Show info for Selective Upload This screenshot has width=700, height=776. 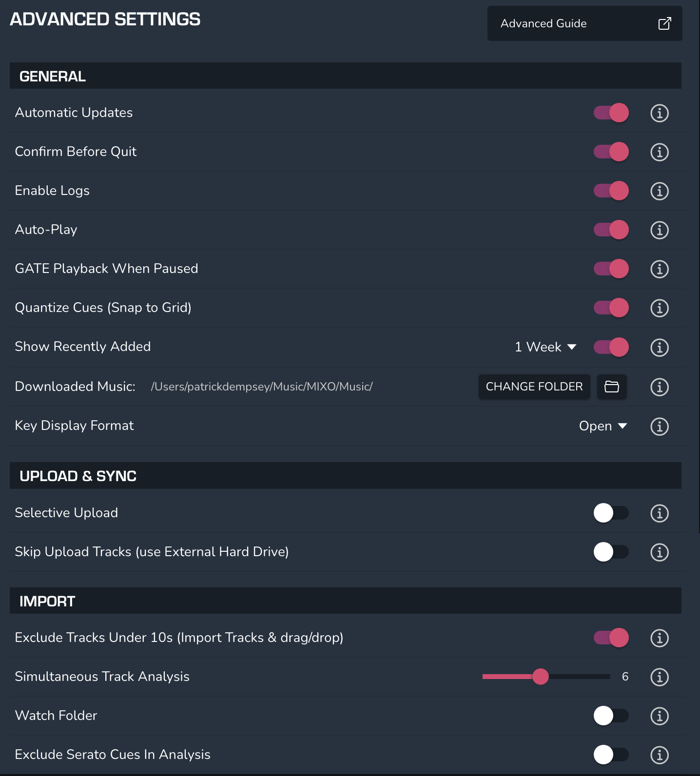[659, 513]
